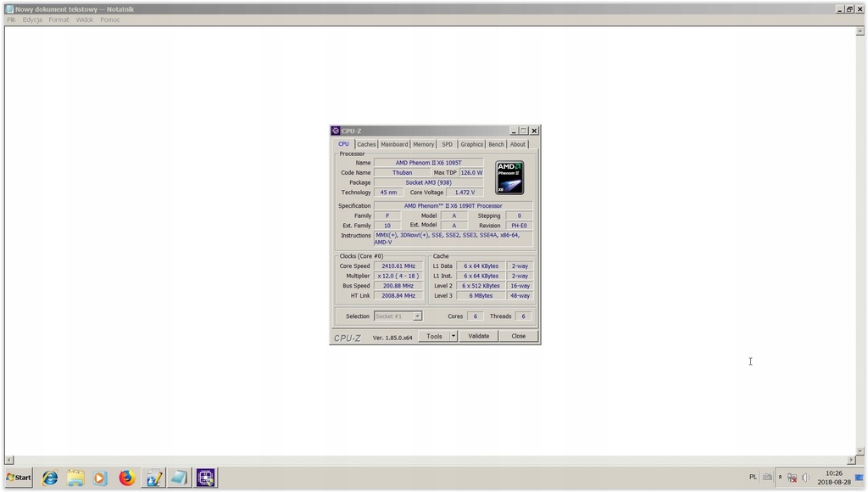The height and width of the screenshot is (492, 868).
Task: Click the Close button in CPU-Z
Action: 518,336
